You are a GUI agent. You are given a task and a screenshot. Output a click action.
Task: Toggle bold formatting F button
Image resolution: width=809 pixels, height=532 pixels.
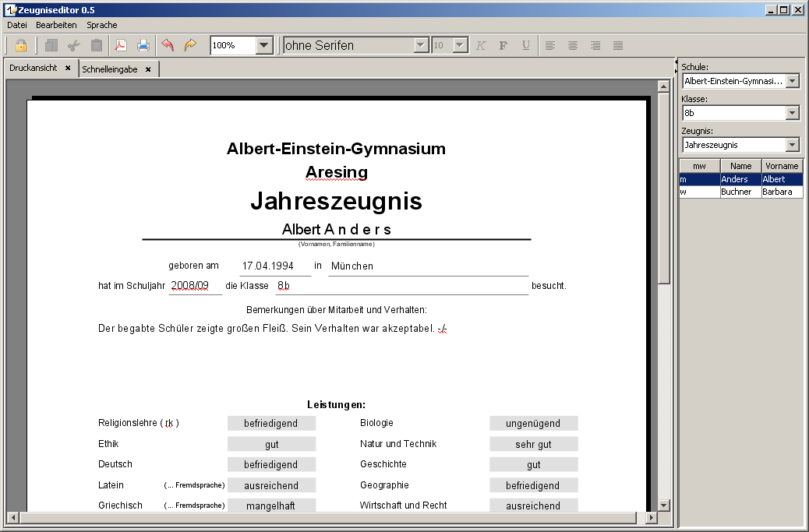tap(503, 45)
